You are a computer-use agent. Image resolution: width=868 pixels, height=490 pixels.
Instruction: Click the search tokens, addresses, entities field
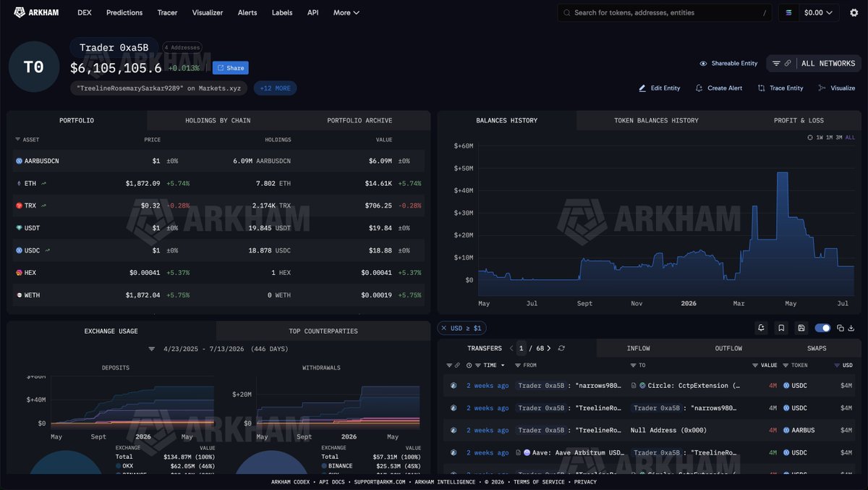point(665,12)
